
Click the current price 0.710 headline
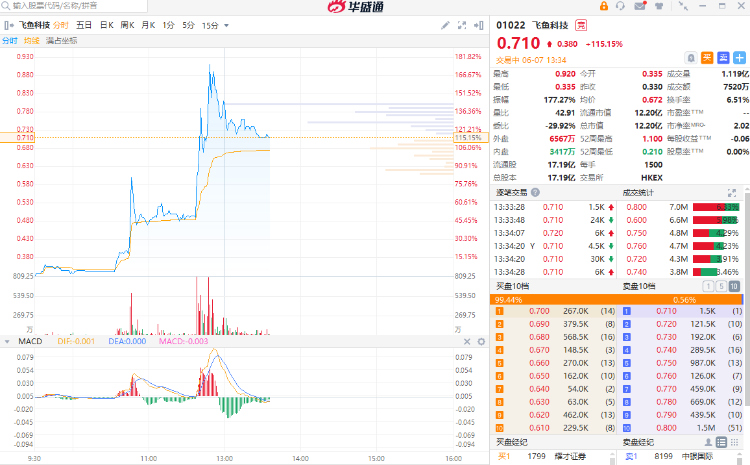518,44
